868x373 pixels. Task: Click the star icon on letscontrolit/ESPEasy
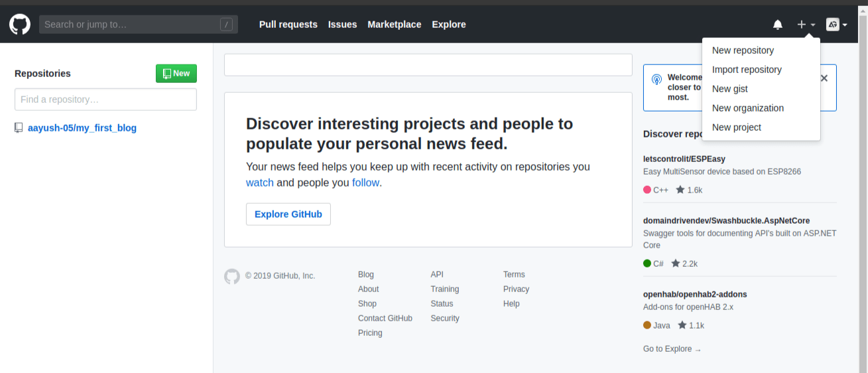[x=680, y=190]
